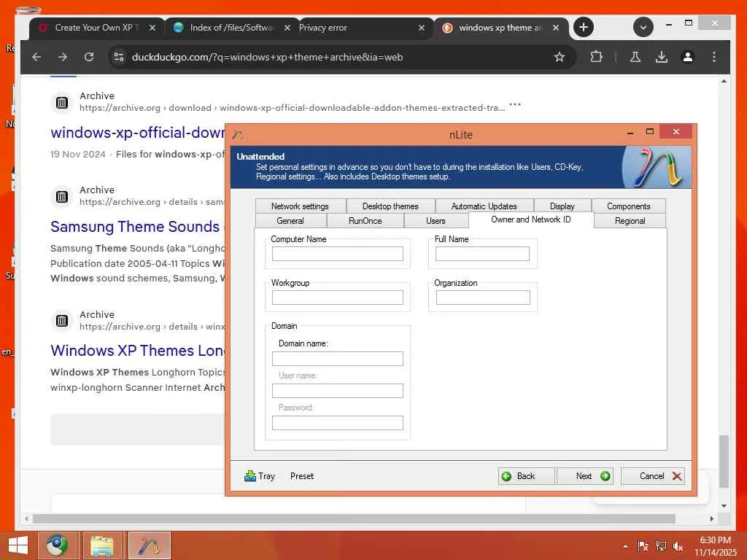Close the Privacy error tab
Viewport: 747px width, 560px height.
coord(422,28)
